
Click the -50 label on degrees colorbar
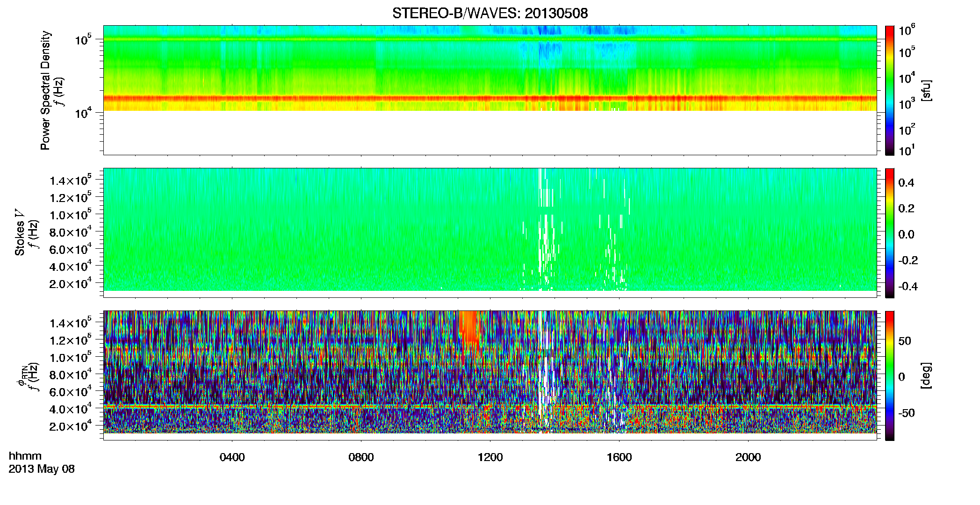(907, 413)
